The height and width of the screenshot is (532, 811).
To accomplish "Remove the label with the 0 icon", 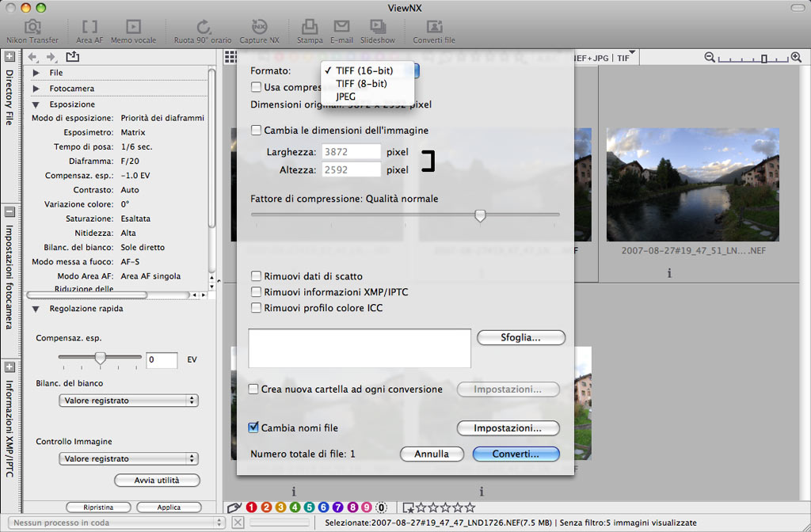I will coord(381,507).
